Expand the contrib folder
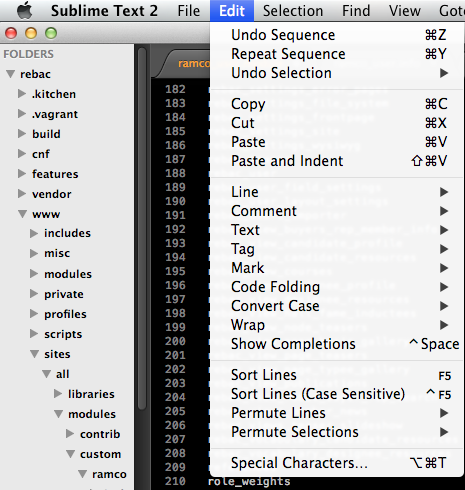 (x=70, y=434)
